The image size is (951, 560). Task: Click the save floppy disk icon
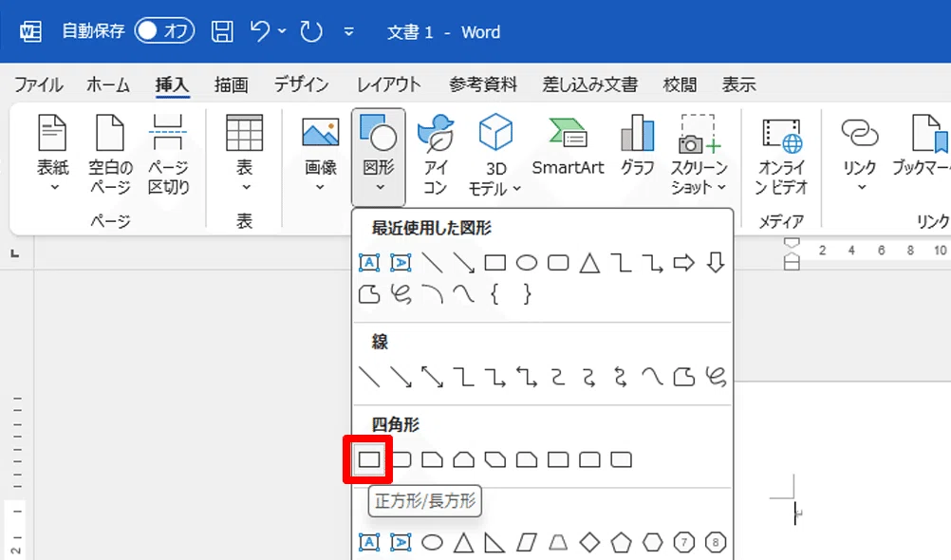point(222,31)
